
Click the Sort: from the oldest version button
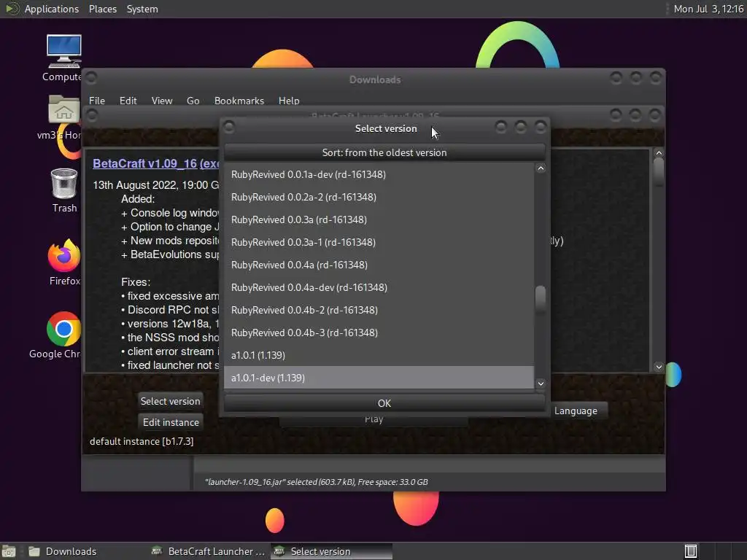(384, 152)
